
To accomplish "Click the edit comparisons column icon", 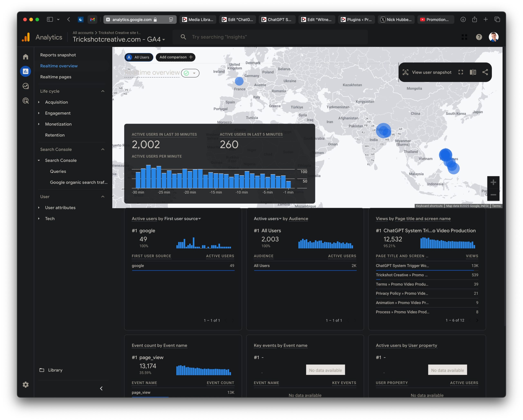I will [473, 72].
